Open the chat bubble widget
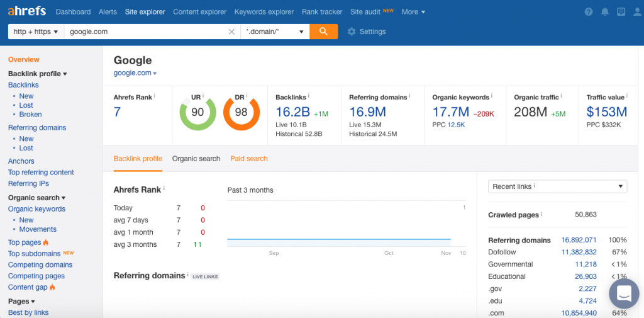 coord(624,293)
